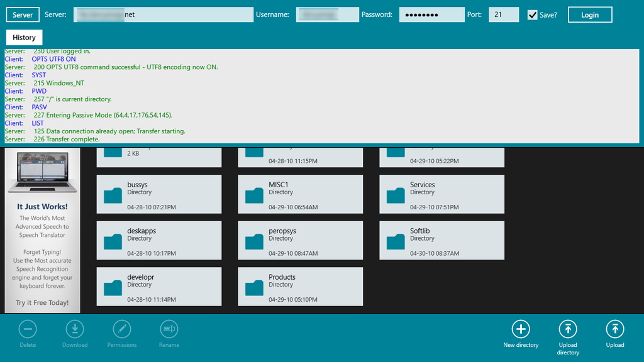This screenshot has height=362, width=644.
Task: Create a New directory with plus icon
Action: 521,329
